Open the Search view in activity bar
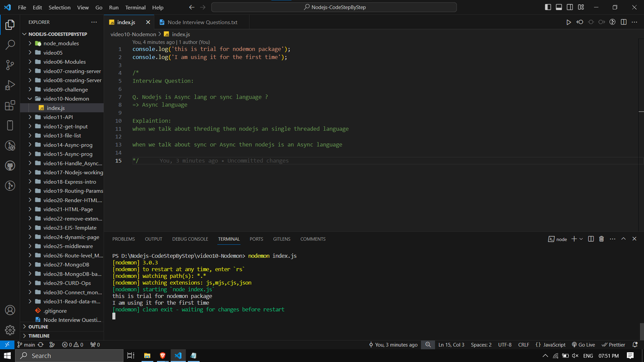This screenshot has height=362, width=644. point(10,45)
